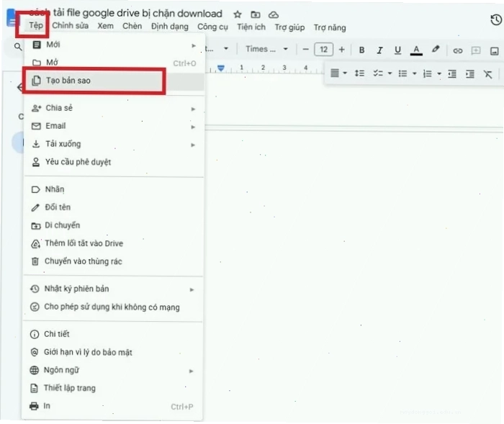Increase paragraph indent

(x=470, y=74)
